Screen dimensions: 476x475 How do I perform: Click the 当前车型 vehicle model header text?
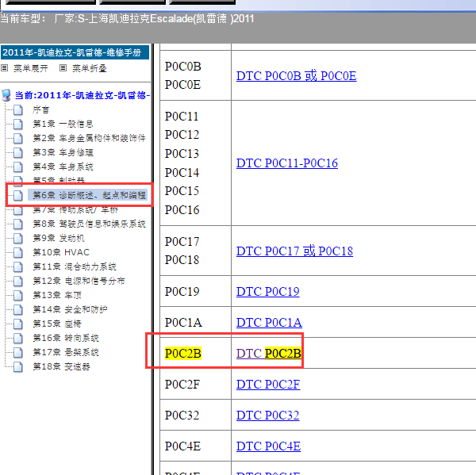[x=127, y=19]
